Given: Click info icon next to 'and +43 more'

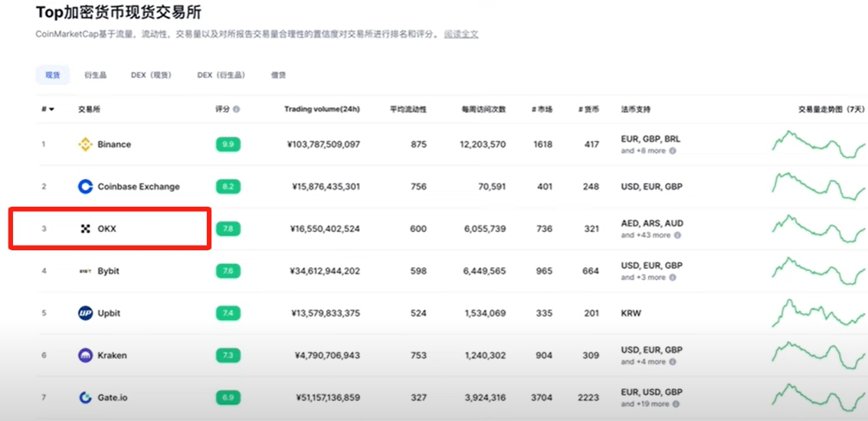Looking at the screenshot, I should pyautogui.click(x=677, y=235).
